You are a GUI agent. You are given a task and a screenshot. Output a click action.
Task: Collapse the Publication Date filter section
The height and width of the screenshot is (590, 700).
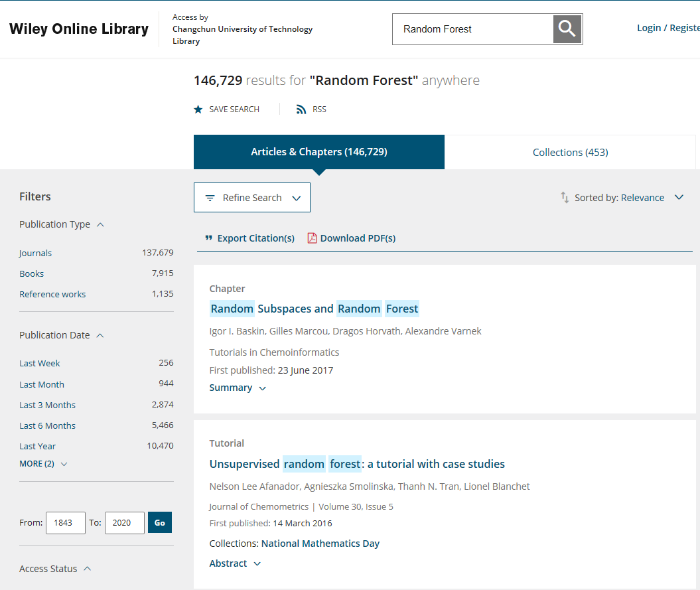pos(100,335)
